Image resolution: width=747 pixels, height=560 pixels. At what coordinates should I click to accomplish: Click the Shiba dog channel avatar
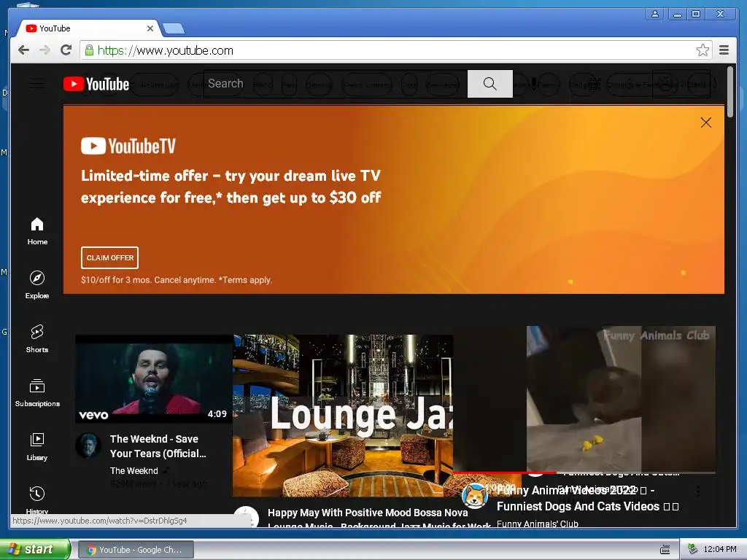[474, 496]
